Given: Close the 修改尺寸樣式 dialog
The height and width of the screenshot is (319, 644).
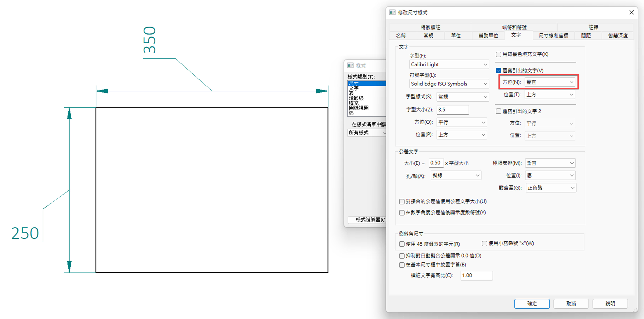Looking at the screenshot, I should 631,12.
